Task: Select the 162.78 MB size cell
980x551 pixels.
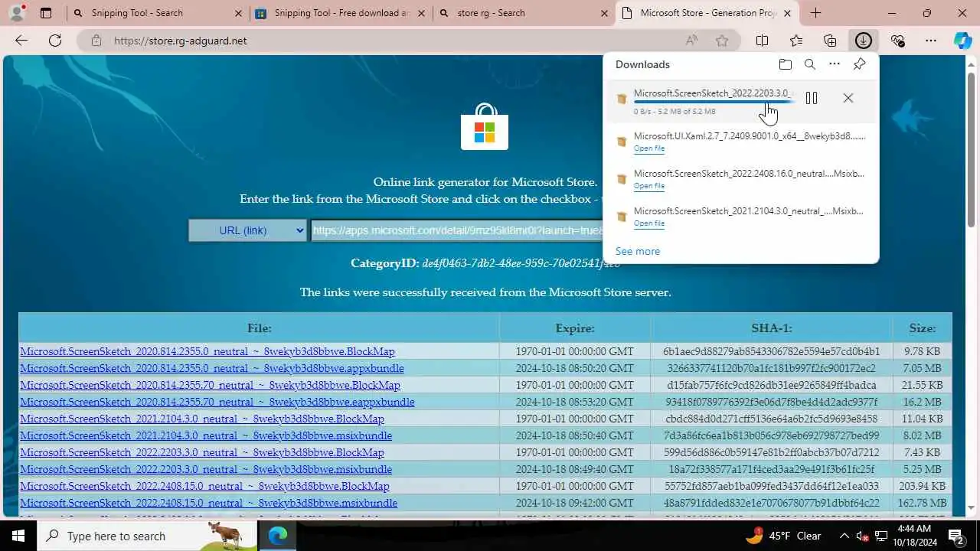Action: (x=923, y=503)
